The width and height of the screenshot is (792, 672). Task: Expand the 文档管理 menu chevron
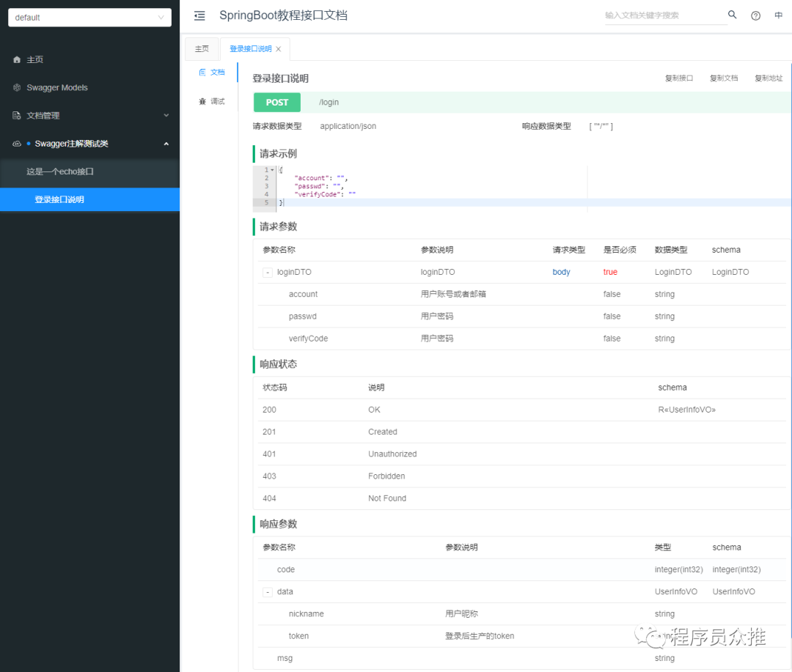(166, 116)
